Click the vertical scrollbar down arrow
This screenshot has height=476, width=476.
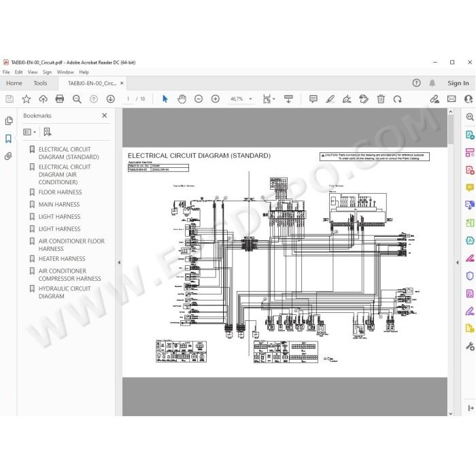450,413
